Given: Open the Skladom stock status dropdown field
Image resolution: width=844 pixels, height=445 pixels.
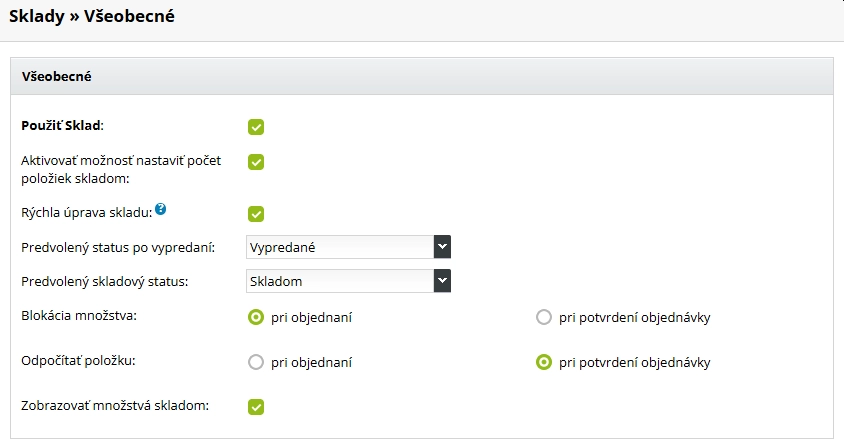Looking at the screenshot, I should 340,281.
